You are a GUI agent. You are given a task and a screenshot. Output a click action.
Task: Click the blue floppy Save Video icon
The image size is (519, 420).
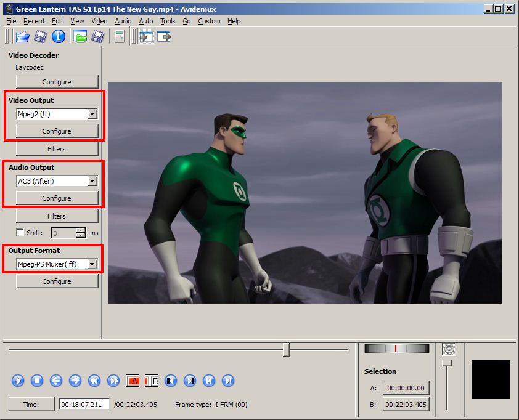[x=41, y=36]
